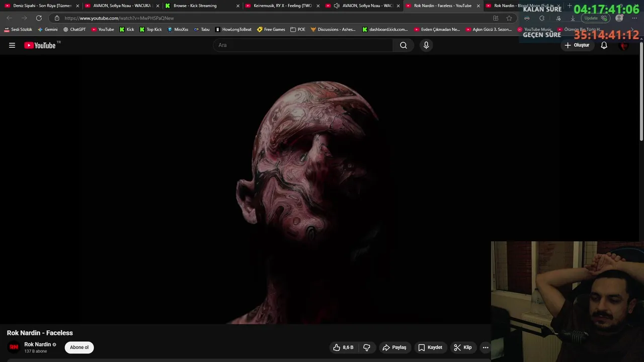Open the Top Kick bookmark

point(150,30)
